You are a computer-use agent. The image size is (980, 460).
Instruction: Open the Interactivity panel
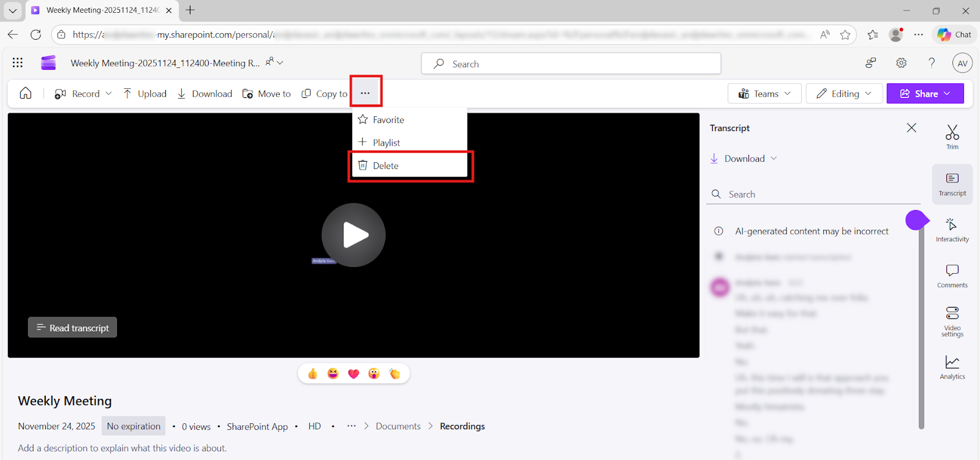click(952, 230)
